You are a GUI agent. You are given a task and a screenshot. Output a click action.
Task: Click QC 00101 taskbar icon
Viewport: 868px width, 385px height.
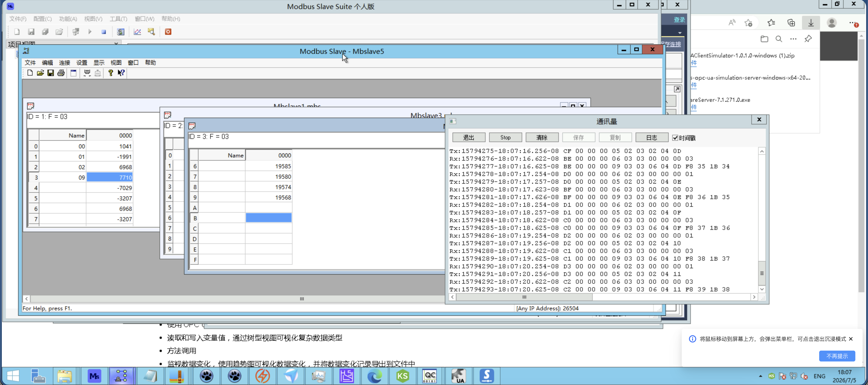click(x=430, y=375)
